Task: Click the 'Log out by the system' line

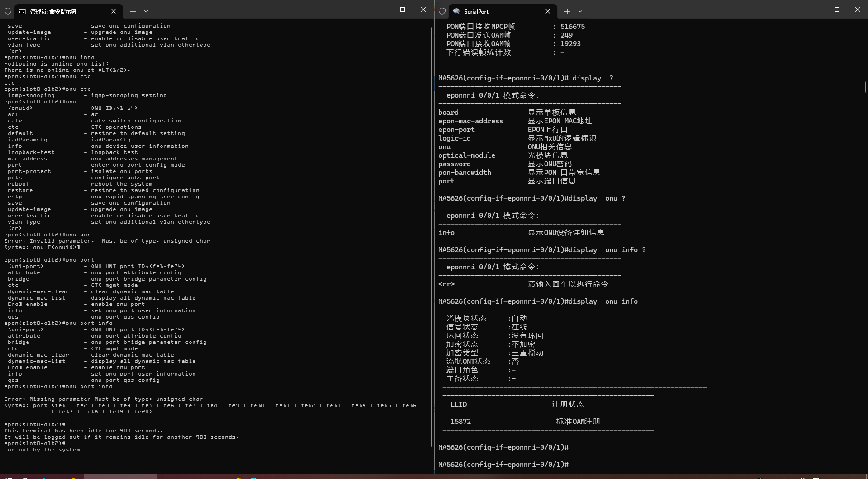Action: 42,450
